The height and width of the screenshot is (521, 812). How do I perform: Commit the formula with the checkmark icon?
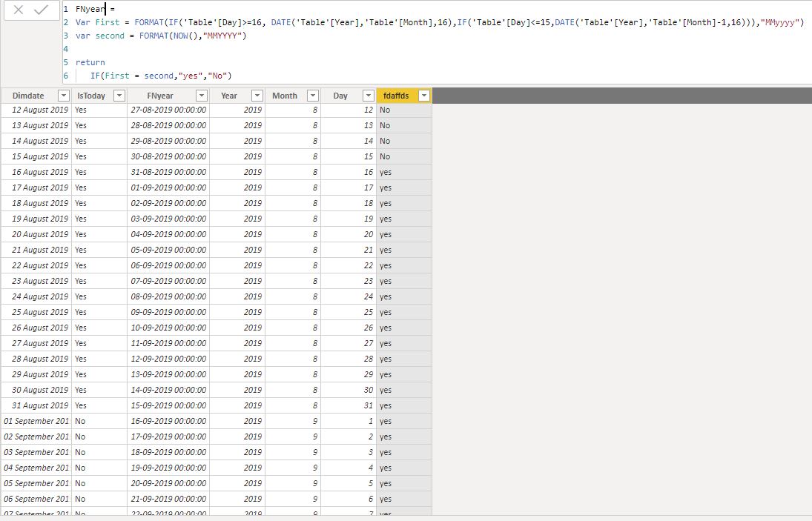(41, 10)
